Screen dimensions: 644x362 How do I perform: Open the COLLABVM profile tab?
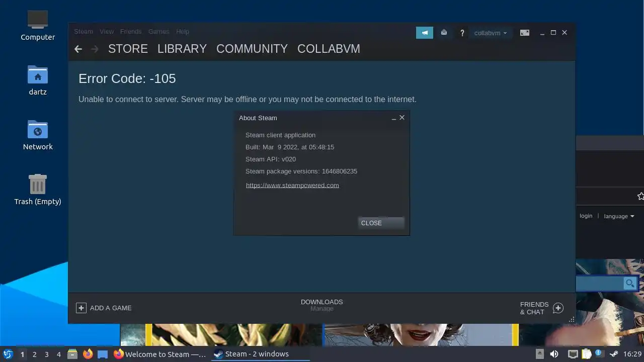[329, 49]
